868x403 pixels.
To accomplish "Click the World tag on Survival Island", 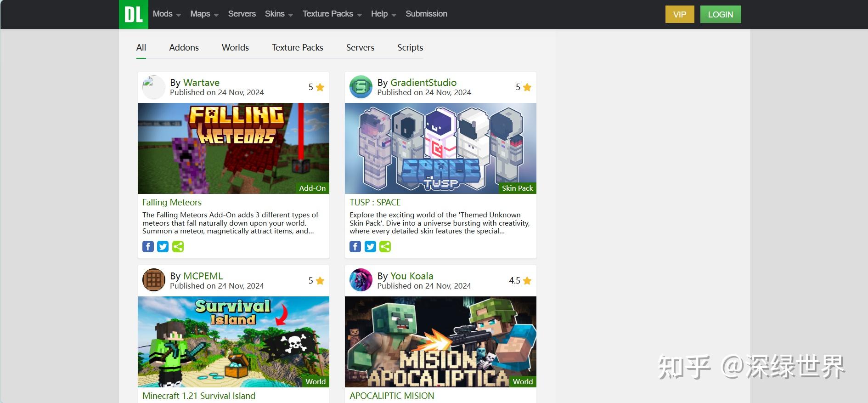I will pos(316,381).
